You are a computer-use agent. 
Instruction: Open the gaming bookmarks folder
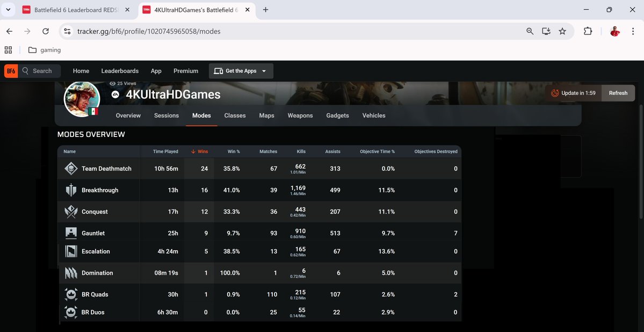45,50
